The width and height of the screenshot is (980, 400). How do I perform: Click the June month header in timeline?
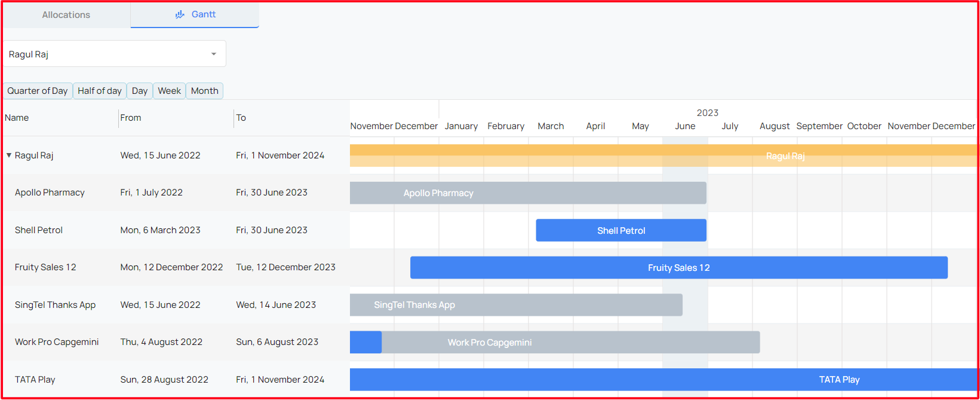click(685, 126)
